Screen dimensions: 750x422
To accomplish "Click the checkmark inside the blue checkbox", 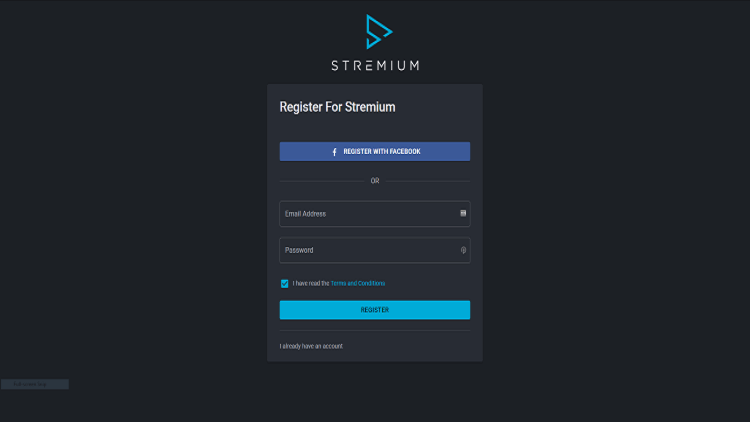I will [x=285, y=284].
